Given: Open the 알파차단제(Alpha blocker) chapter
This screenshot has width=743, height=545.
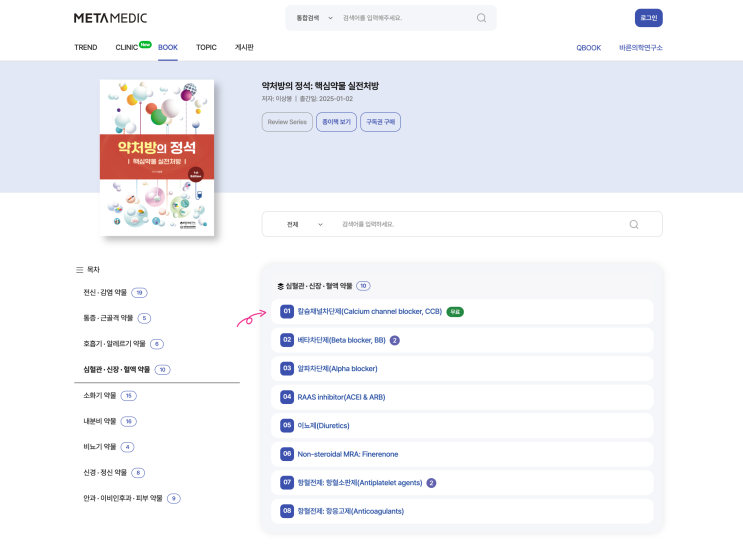Looking at the screenshot, I should click(462, 368).
